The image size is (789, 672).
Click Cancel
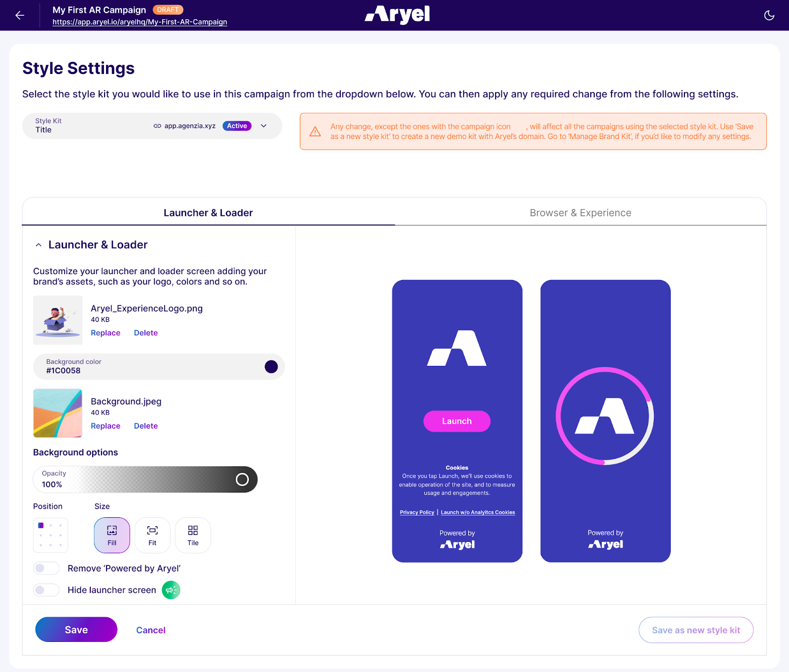[x=151, y=630]
